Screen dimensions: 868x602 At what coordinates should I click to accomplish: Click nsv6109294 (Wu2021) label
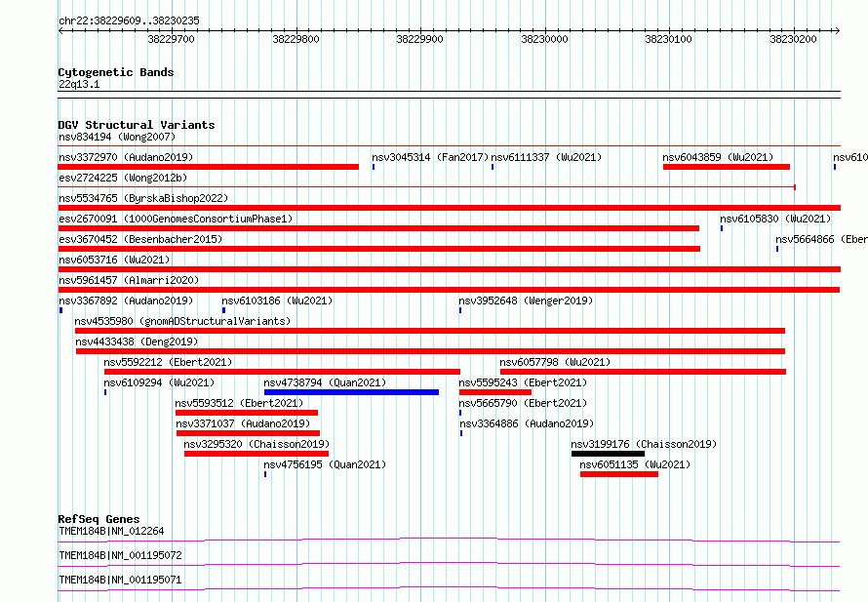pos(159,382)
